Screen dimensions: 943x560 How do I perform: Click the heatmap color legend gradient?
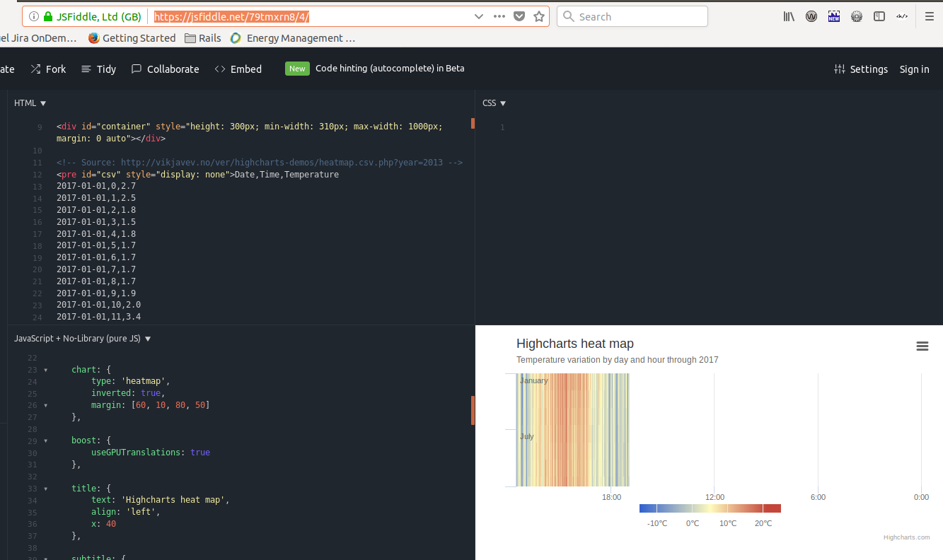[x=710, y=508]
